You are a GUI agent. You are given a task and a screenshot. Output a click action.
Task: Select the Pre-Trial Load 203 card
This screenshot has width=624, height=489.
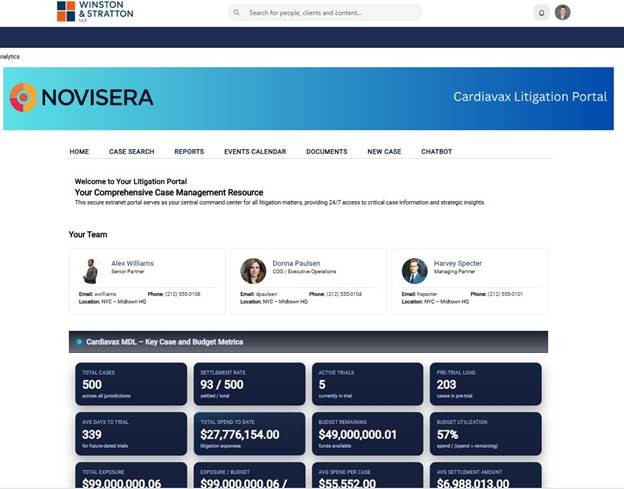click(x=486, y=384)
